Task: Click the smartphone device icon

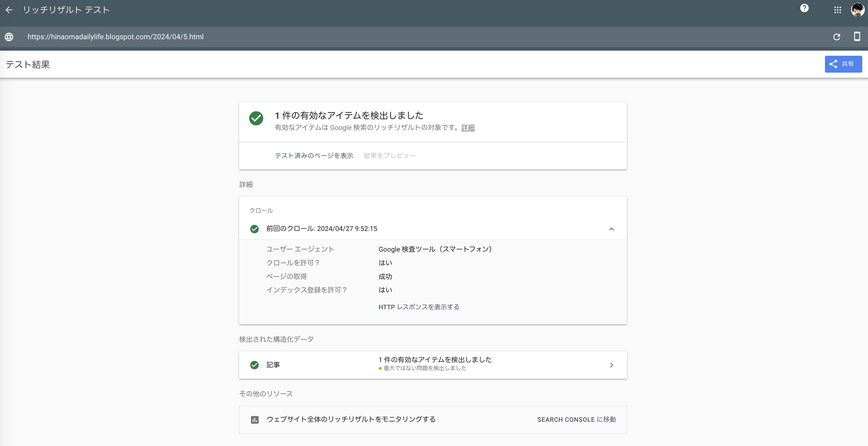Action: click(857, 37)
